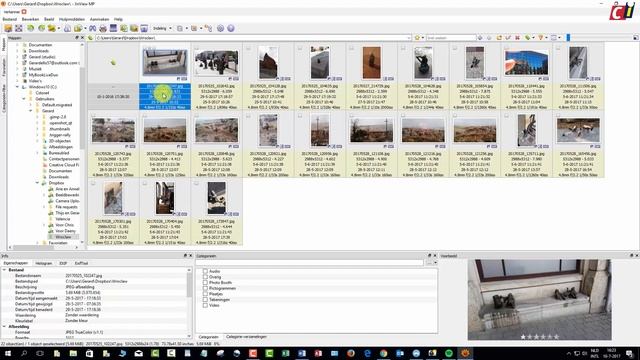640x360 pixels.
Task: Collapse the Gebruikers folder node
Action: point(24,99)
